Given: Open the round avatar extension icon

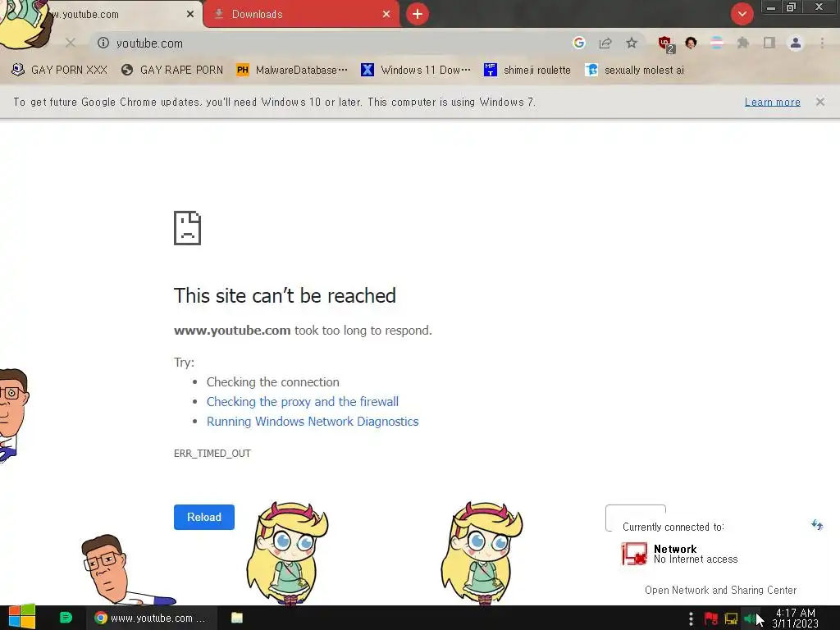Looking at the screenshot, I should point(691,43).
